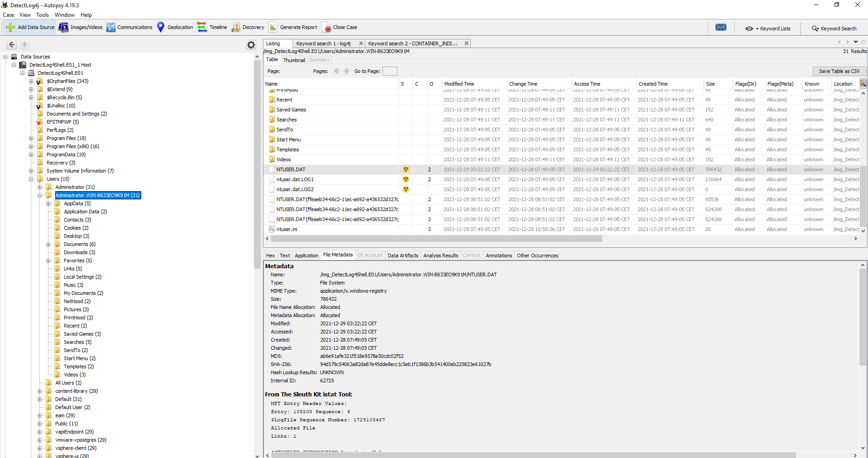Click the tree view settings gear icon
Viewport: 868px width, 458px height.
pyautogui.click(x=251, y=44)
